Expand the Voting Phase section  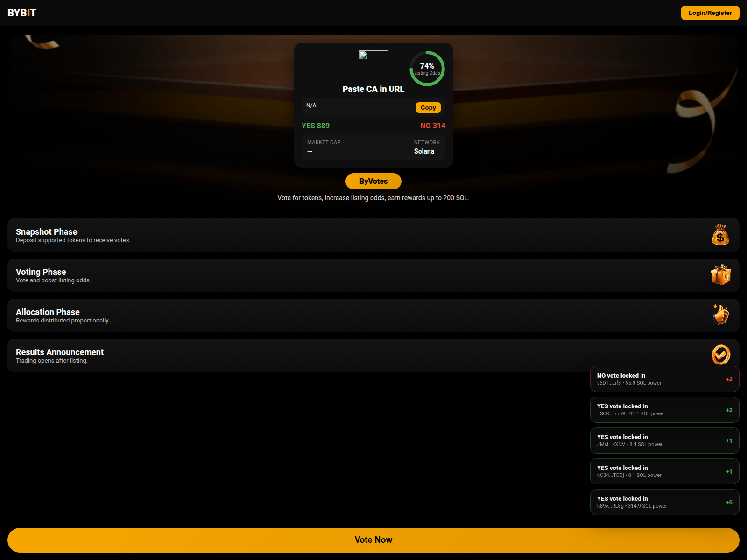373,275
